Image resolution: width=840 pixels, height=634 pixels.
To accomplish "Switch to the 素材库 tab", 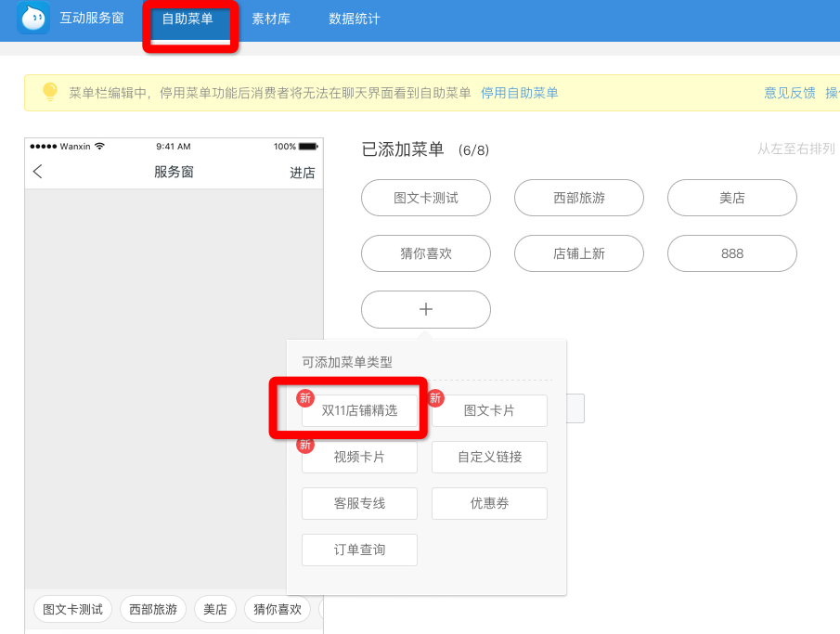I will pos(271,19).
